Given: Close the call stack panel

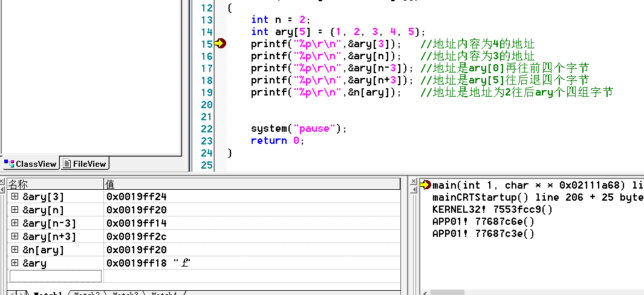Looking at the screenshot, I should pos(414,181).
